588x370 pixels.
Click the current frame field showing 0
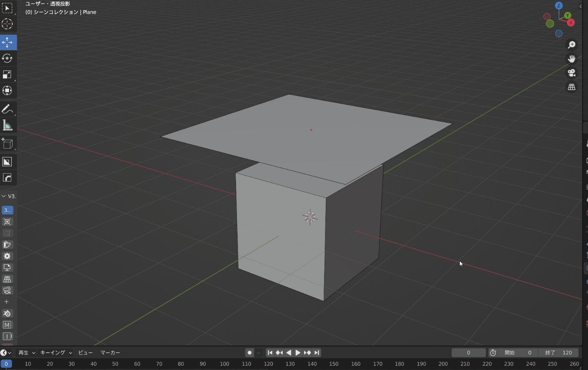(x=468, y=353)
